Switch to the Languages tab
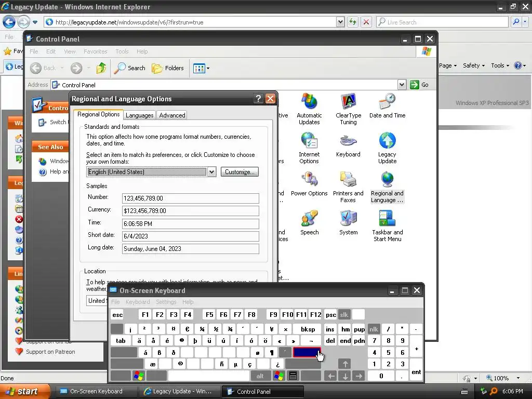 pyautogui.click(x=139, y=115)
